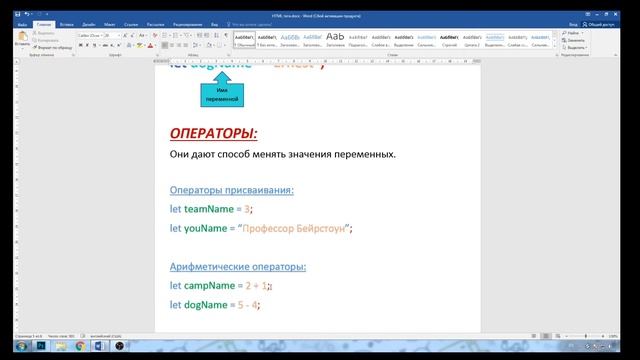This screenshot has width=640, height=360.
Task: Click the scissors Cut icon in the clipboard group
Action: 35,33
